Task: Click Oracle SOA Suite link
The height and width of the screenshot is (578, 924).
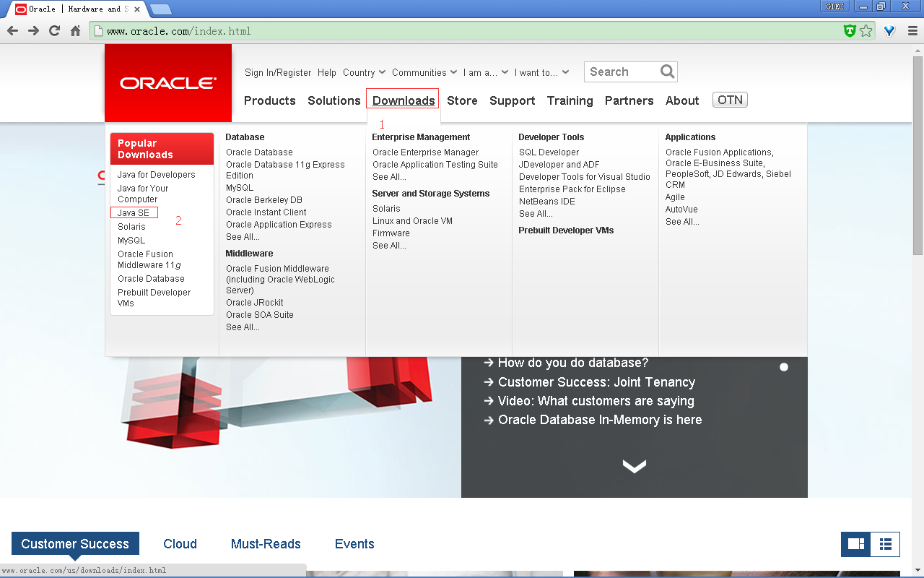Action: 260,315
